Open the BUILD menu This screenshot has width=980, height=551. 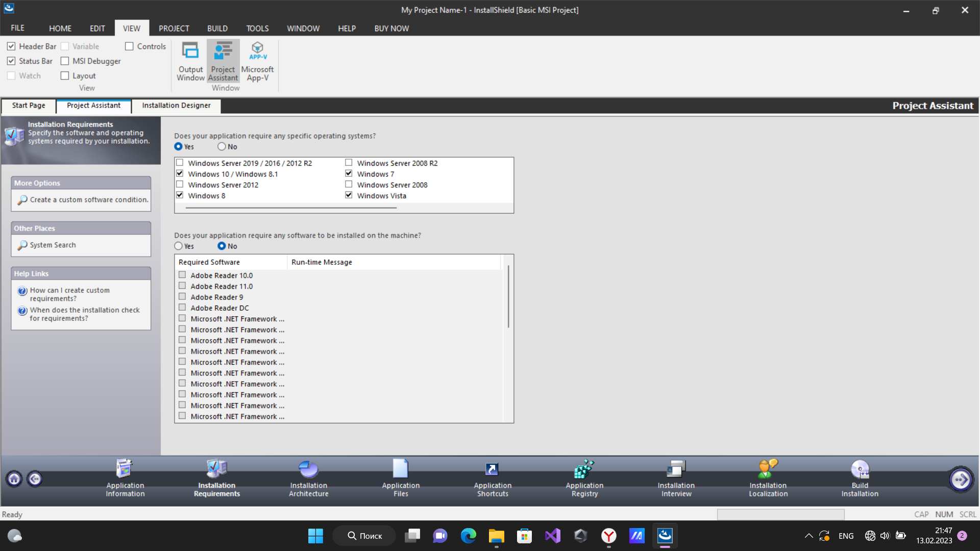217,29
